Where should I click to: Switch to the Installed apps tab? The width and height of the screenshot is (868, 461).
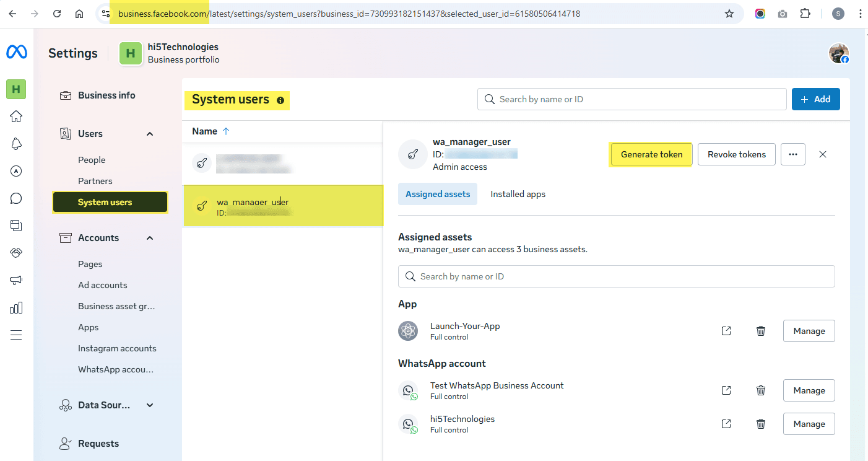518,194
